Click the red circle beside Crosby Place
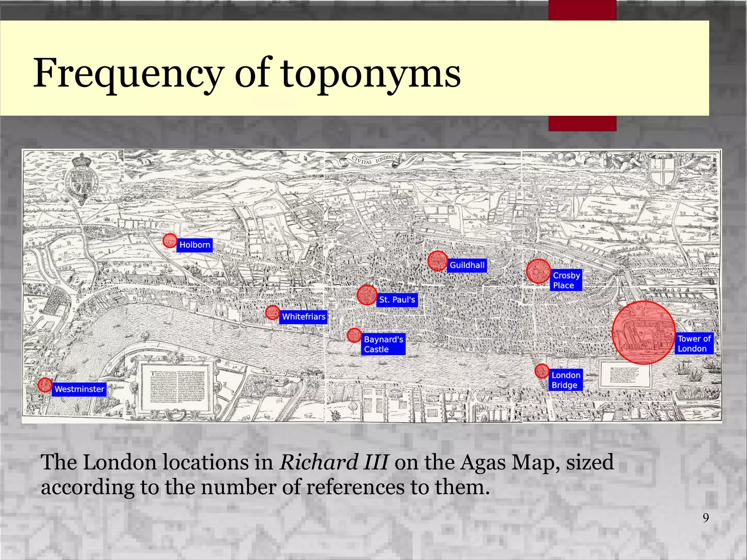This screenshot has height=560, width=747. (x=538, y=271)
